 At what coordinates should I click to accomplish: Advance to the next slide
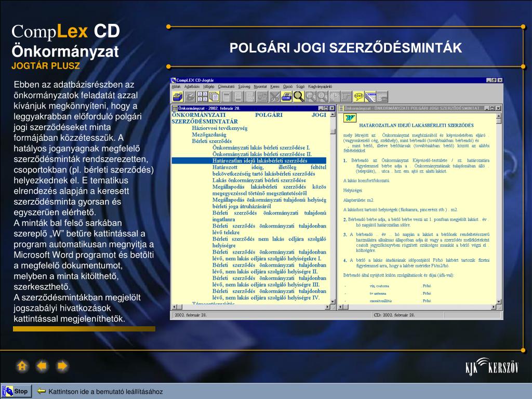coord(62,366)
